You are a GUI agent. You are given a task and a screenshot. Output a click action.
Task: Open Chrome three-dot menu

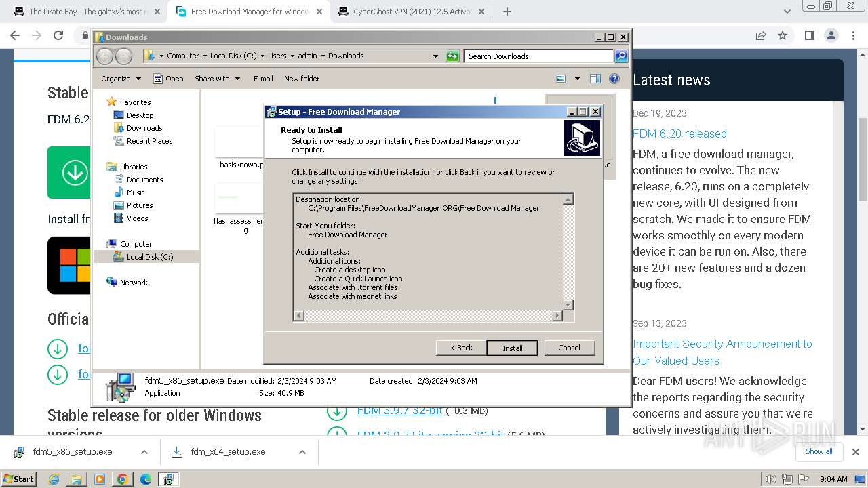pyautogui.click(x=852, y=35)
